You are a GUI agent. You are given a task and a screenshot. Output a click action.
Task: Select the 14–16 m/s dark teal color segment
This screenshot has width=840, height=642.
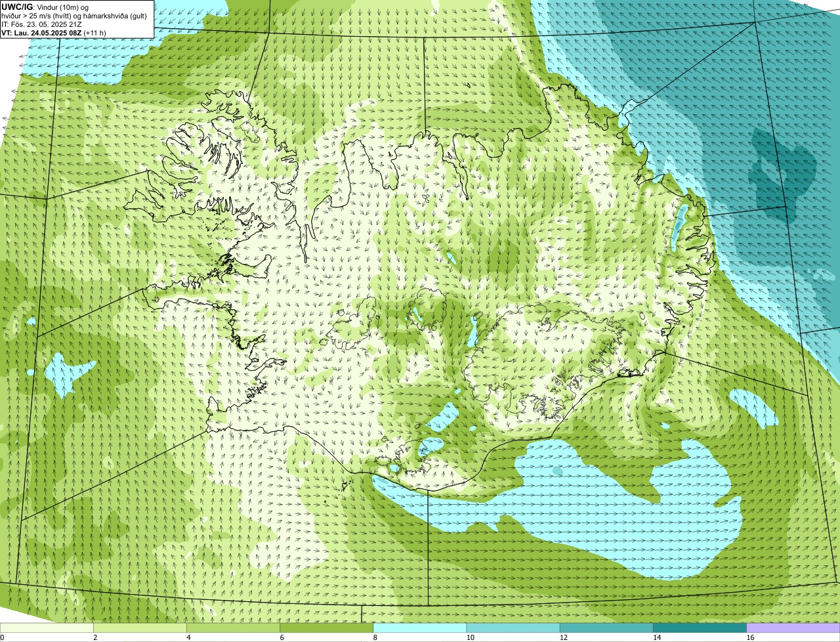(x=700, y=628)
